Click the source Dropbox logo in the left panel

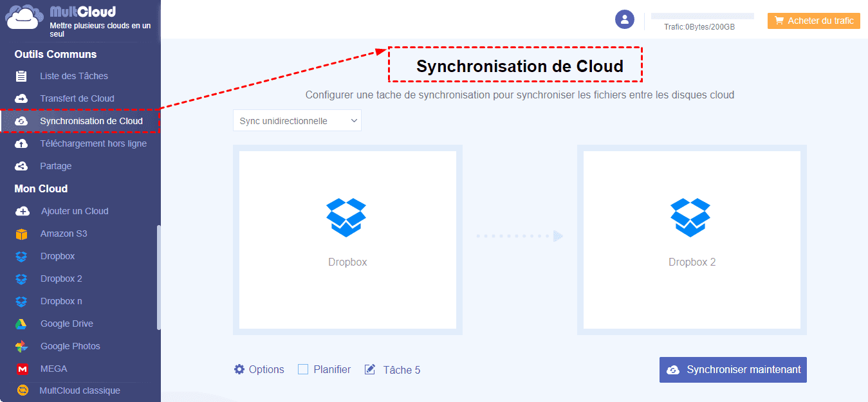(346, 217)
